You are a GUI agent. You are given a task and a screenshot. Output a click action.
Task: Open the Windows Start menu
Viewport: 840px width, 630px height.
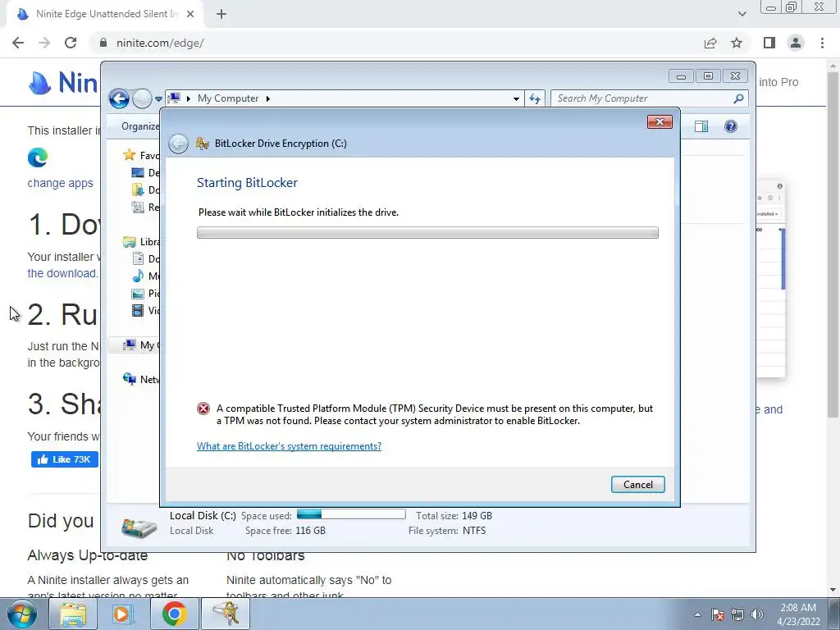click(x=22, y=614)
